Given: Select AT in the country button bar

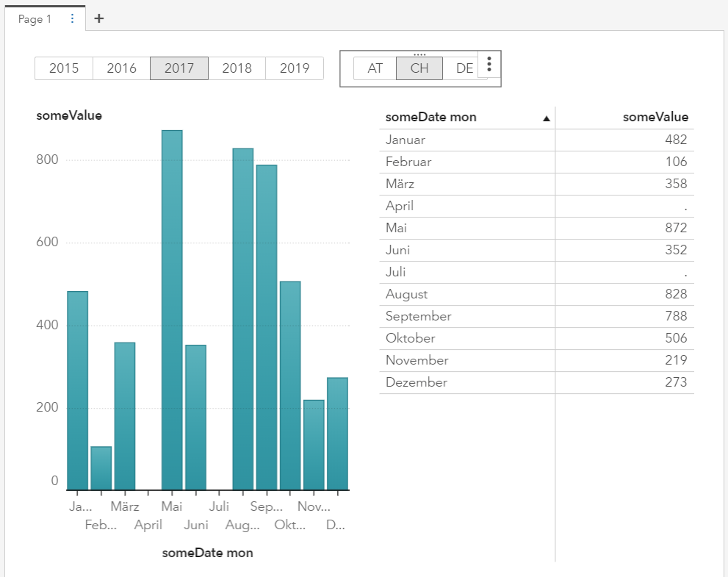Looking at the screenshot, I should click(x=375, y=68).
